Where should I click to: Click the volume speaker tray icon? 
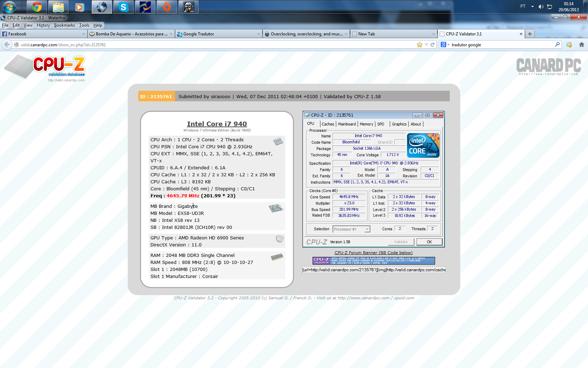click(541, 7)
